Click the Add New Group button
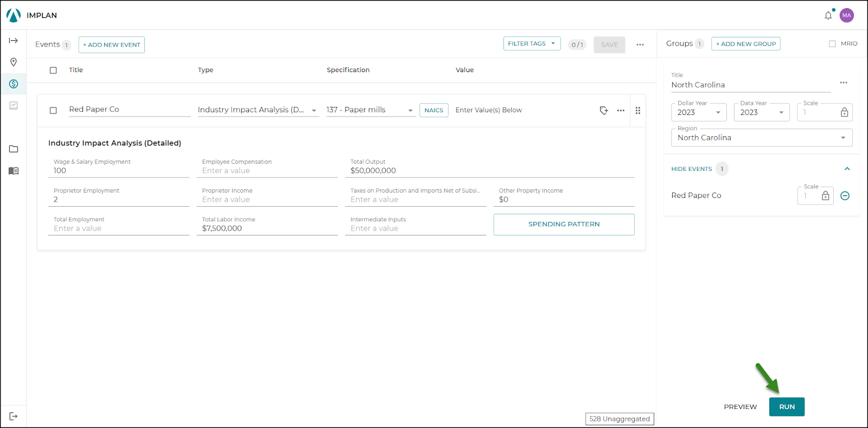The image size is (868, 428). pos(746,43)
